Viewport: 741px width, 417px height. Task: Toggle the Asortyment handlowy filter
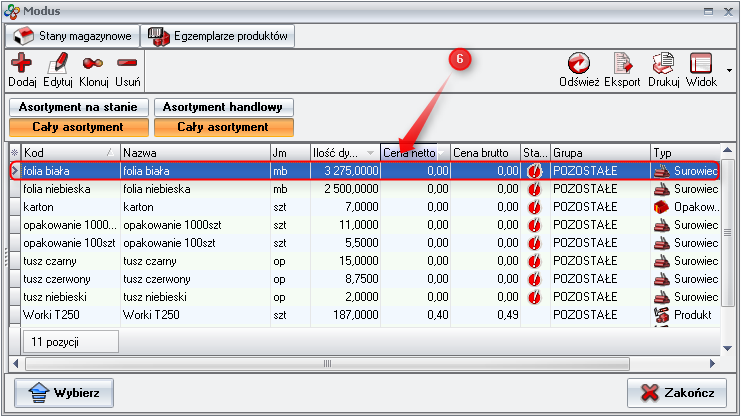(x=224, y=107)
